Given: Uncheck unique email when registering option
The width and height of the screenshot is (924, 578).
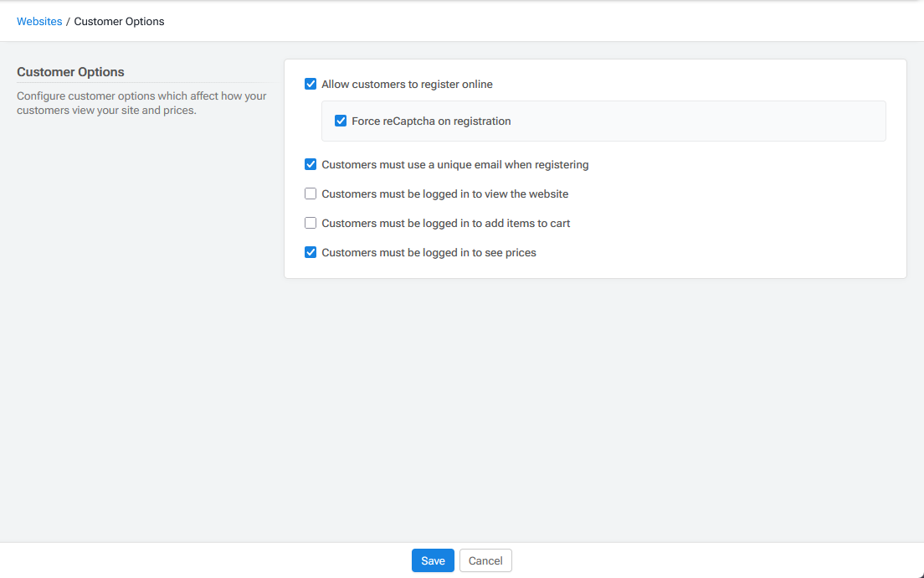Looking at the screenshot, I should coord(310,164).
